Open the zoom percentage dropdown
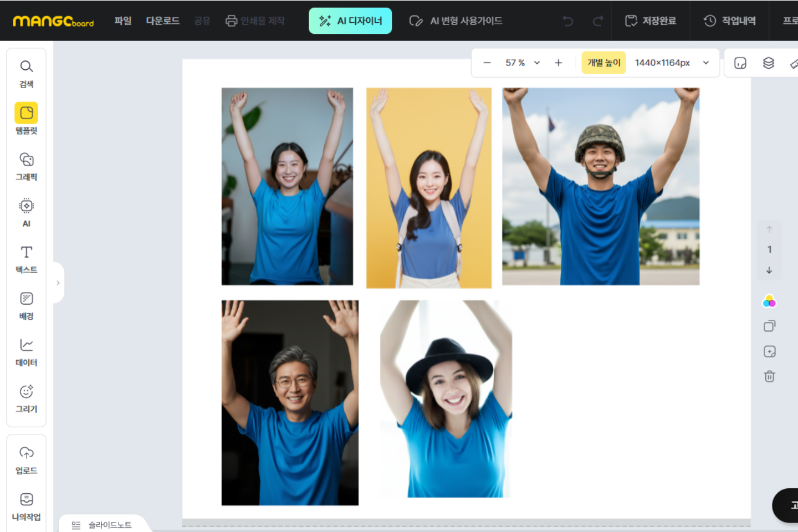 tap(536, 63)
